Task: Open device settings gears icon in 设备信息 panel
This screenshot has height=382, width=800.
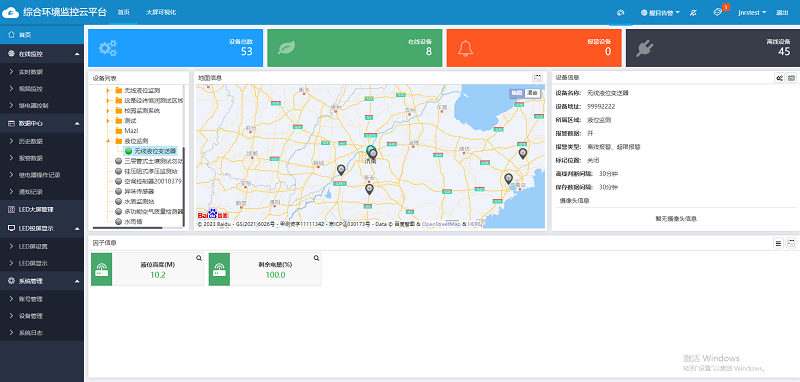Action: (x=779, y=78)
